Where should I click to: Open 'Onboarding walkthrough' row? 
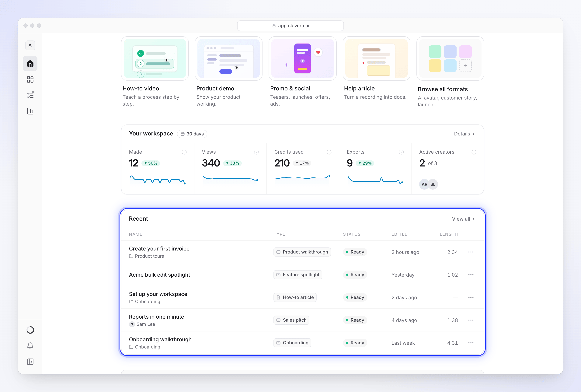click(302, 343)
